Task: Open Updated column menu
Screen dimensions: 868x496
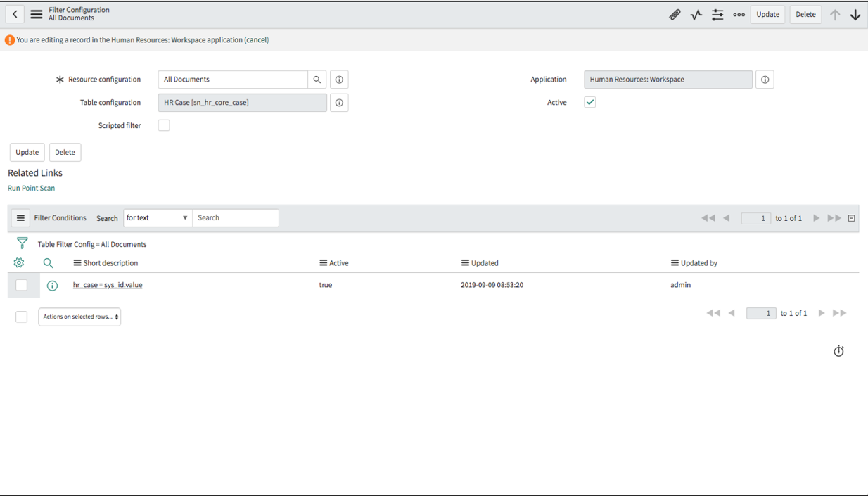Action: point(465,263)
